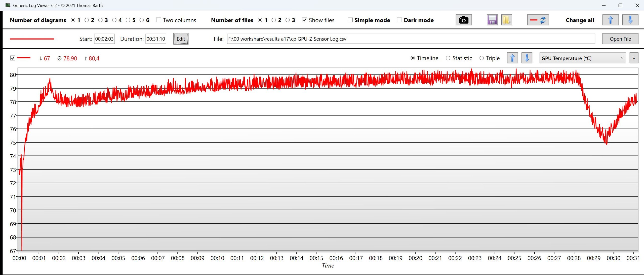
Task: Click blue up arrow beside Triple option
Action: (512, 58)
